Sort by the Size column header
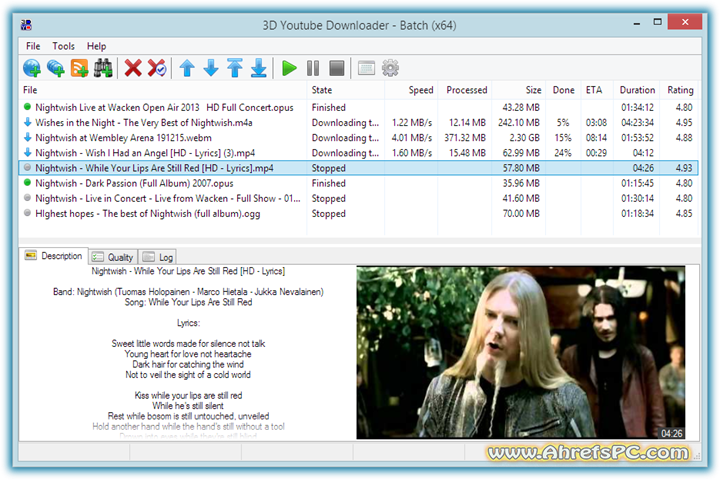The height and width of the screenshot is (480, 720). [x=518, y=90]
